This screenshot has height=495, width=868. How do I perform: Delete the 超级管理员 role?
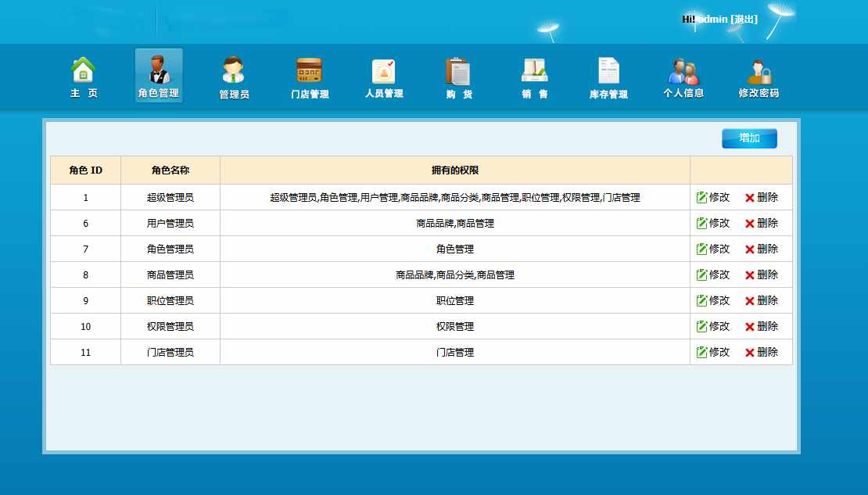point(762,198)
